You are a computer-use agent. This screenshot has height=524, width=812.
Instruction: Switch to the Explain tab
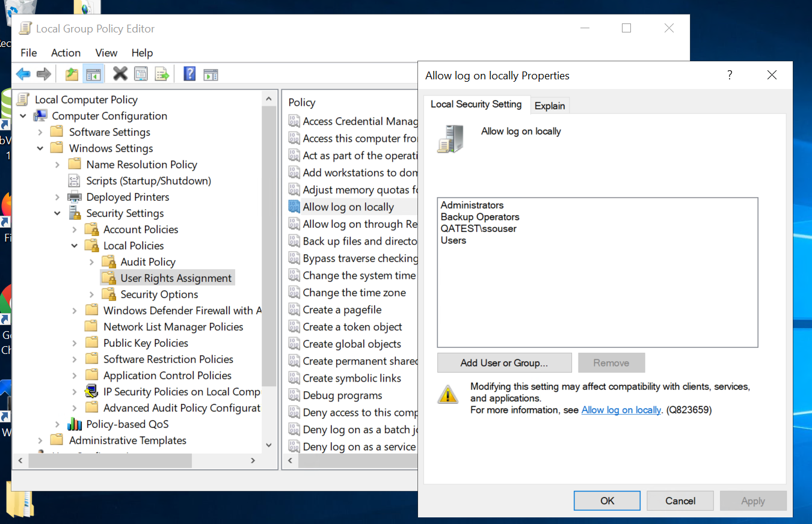click(550, 105)
